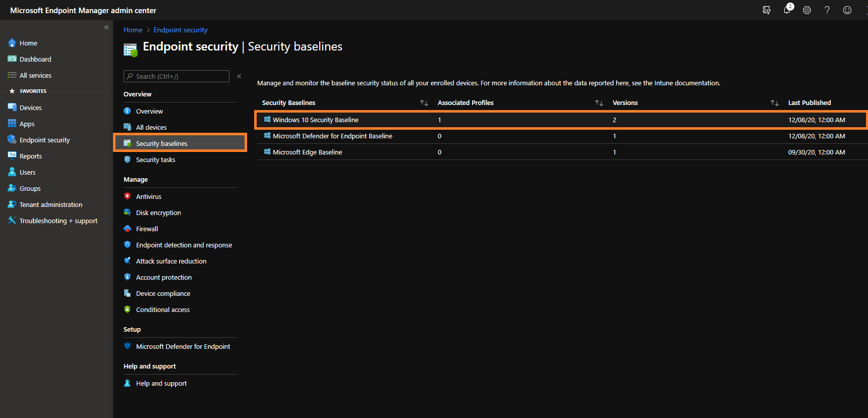The image size is (868, 418).
Task: Click the Endpoint security page title icon
Action: (131, 49)
